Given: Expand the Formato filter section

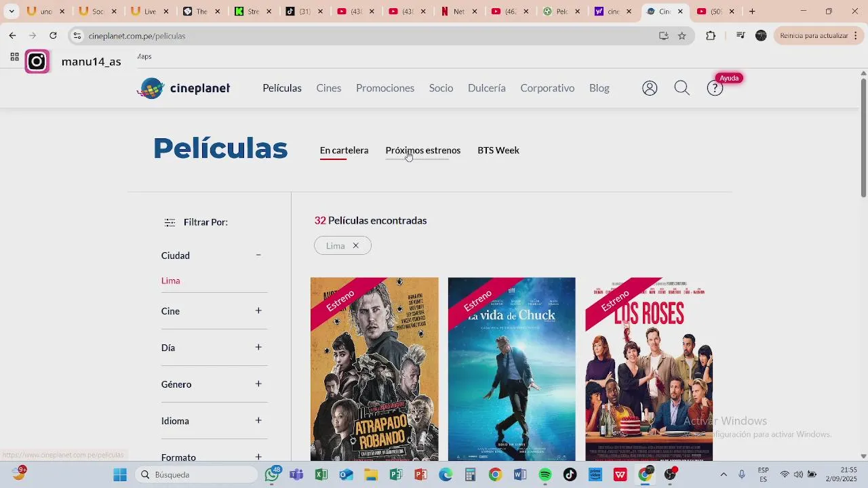Looking at the screenshot, I should (258, 457).
